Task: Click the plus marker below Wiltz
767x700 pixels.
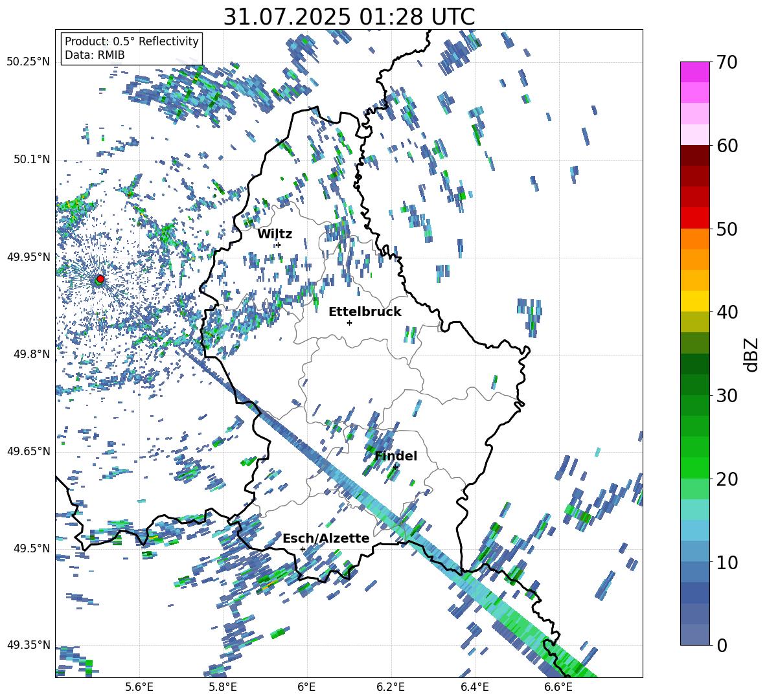Action: coord(279,245)
